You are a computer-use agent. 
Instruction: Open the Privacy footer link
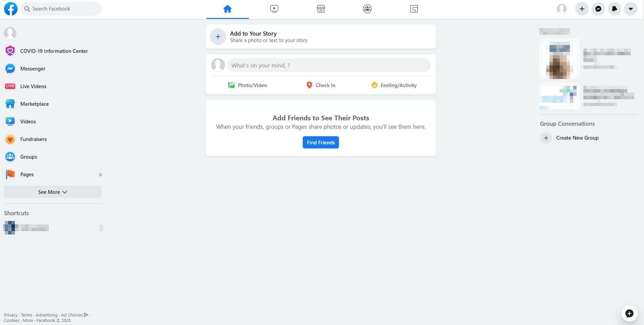tap(10, 315)
